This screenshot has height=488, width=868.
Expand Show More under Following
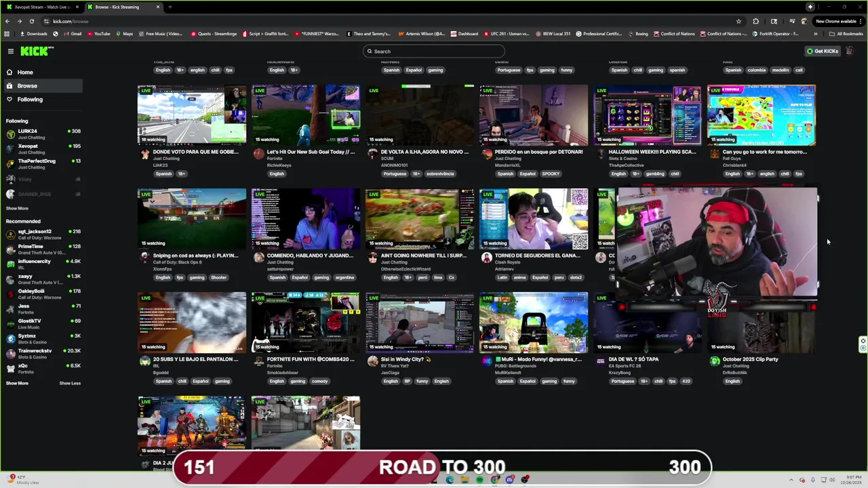17,208
